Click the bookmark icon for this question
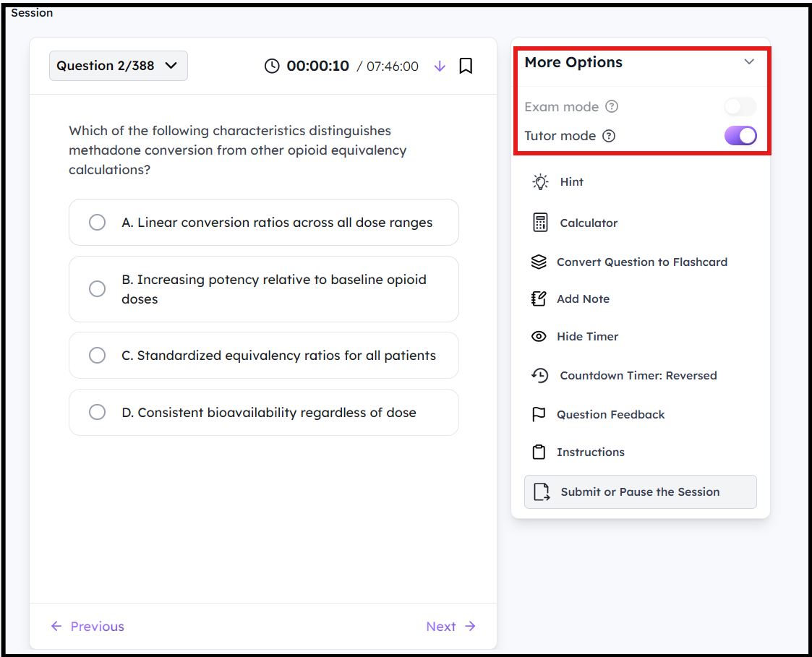 (466, 66)
